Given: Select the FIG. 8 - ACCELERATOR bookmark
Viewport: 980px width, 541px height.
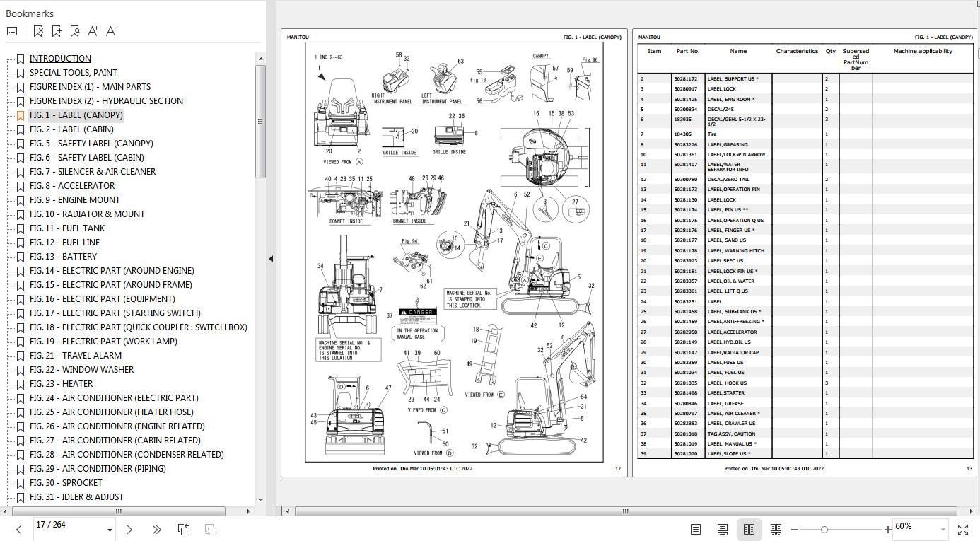Looking at the screenshot, I should 71,185.
